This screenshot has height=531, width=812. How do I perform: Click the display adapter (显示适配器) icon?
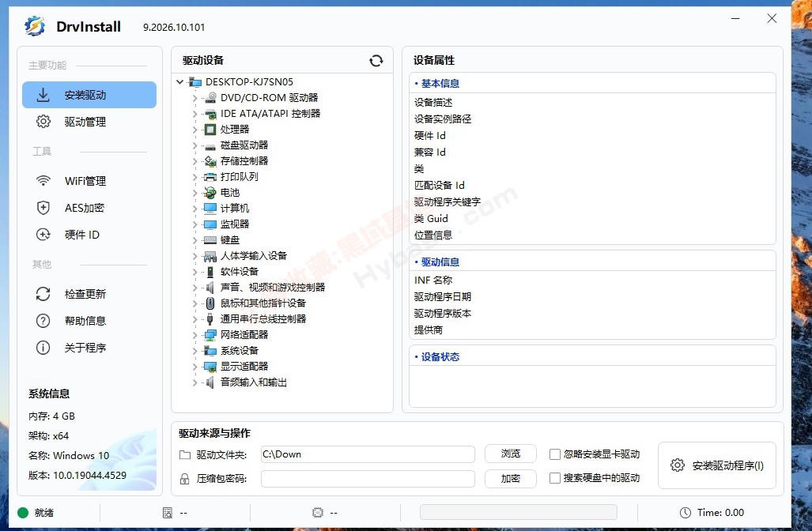[x=210, y=367]
